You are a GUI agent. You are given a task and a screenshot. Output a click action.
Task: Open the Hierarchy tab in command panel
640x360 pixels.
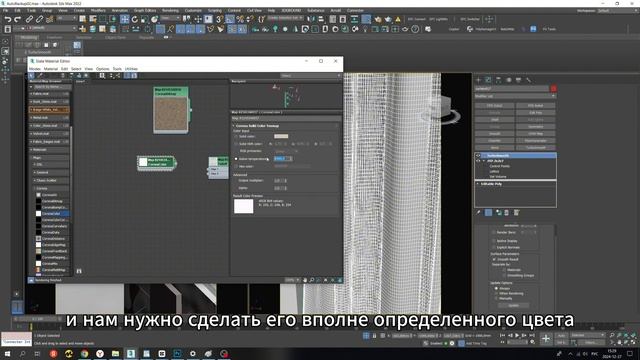tap(498, 80)
